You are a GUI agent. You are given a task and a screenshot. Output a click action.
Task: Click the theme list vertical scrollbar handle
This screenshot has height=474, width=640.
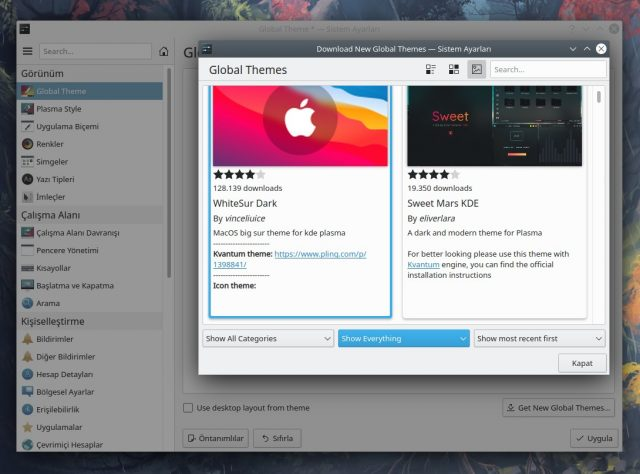pyautogui.click(x=599, y=97)
